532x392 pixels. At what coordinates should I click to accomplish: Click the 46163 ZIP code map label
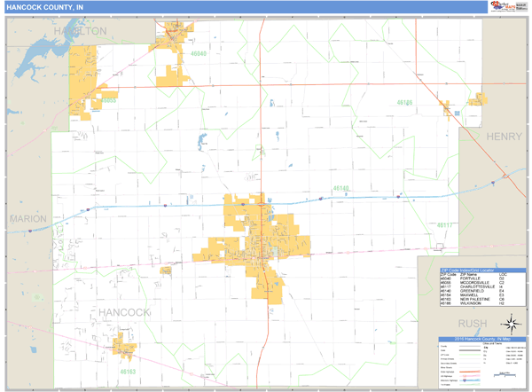(x=129, y=360)
